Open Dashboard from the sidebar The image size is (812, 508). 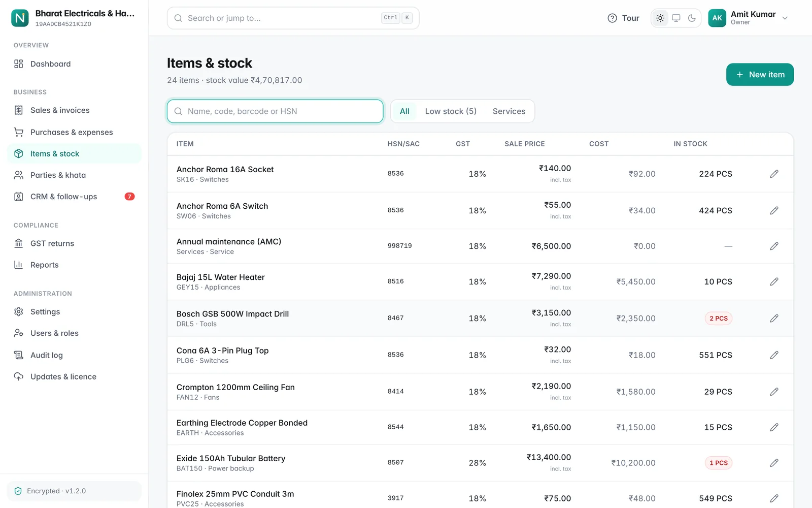tap(74, 64)
